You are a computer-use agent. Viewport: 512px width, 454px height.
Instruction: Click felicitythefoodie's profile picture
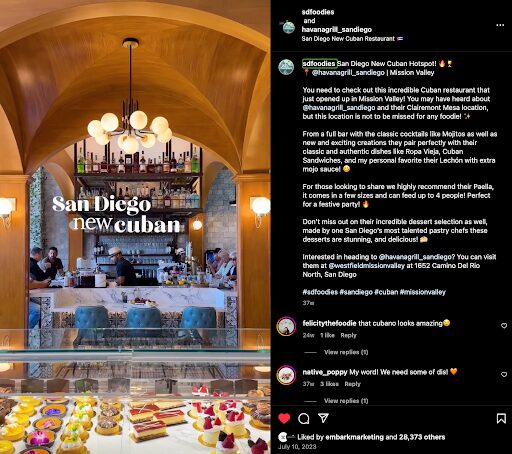pos(286,326)
